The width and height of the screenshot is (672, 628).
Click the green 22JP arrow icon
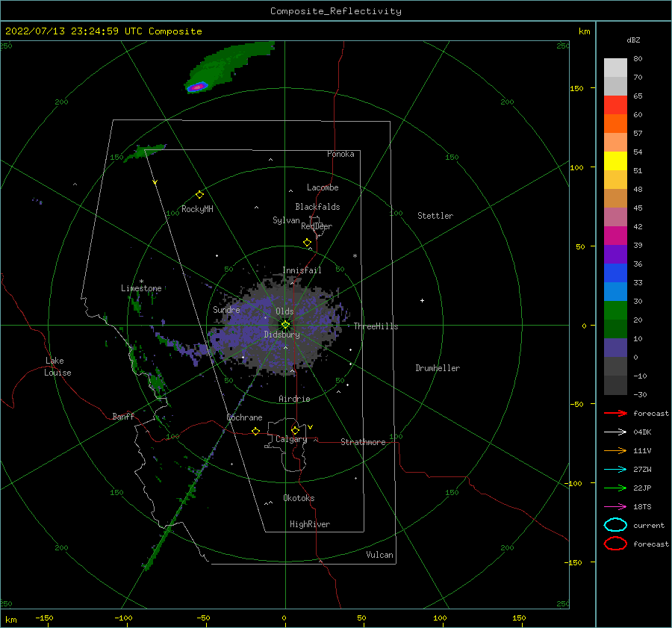coord(615,488)
